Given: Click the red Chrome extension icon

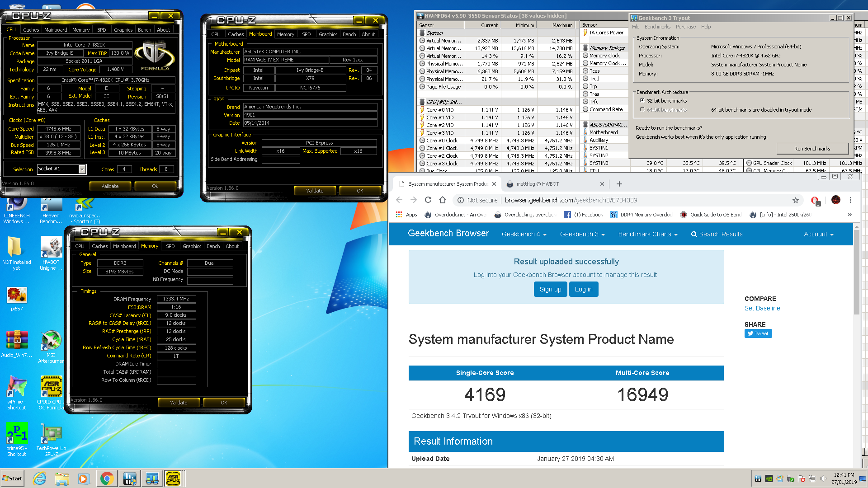Looking at the screenshot, I should [x=815, y=201].
